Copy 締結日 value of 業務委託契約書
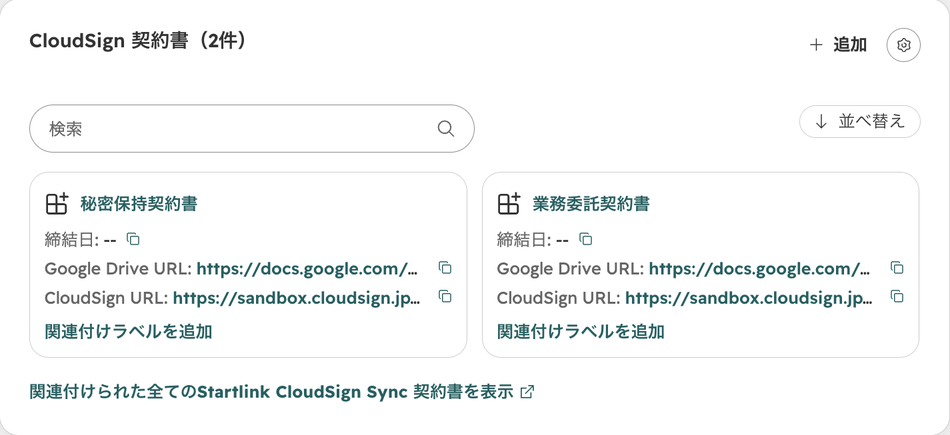Viewport: 950px width, 435px height. pos(585,239)
